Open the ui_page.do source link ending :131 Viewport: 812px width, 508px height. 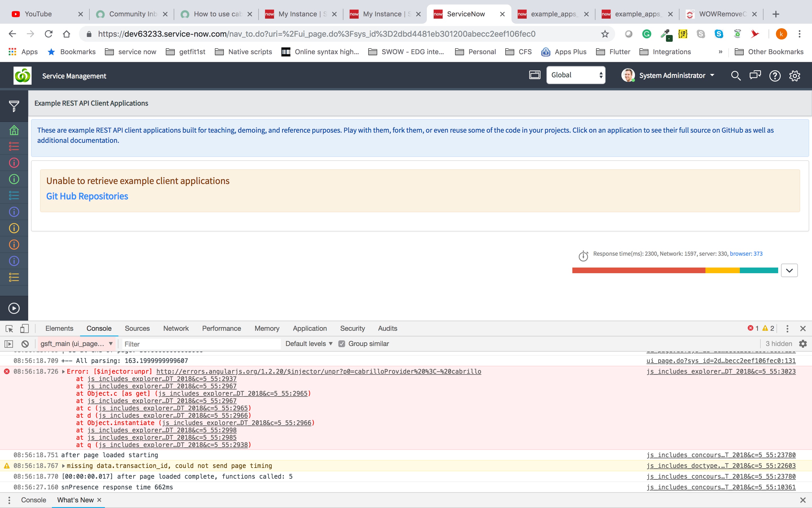pos(721,361)
